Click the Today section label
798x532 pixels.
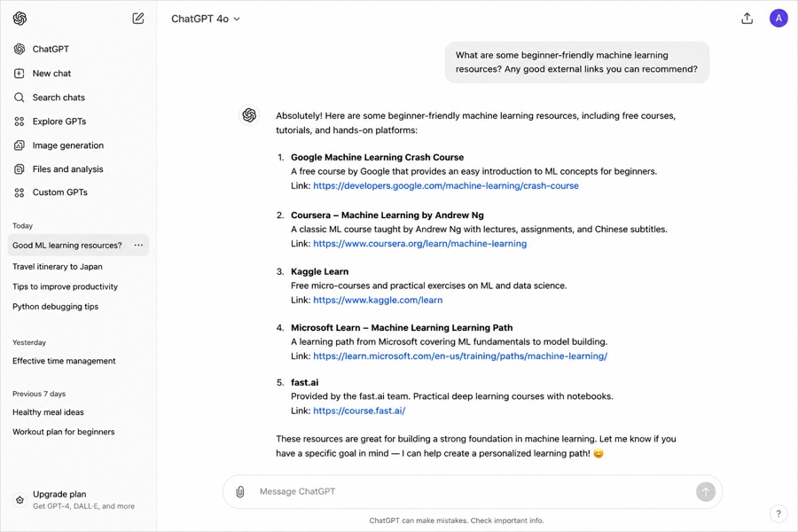[22, 225]
